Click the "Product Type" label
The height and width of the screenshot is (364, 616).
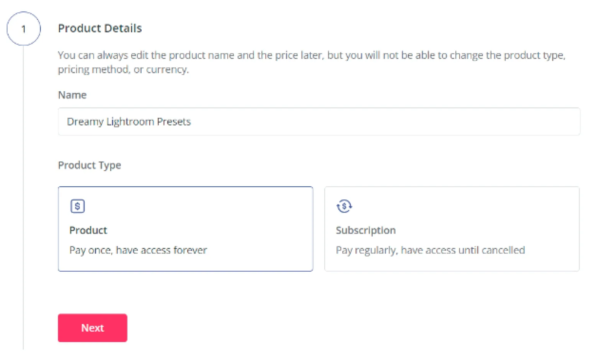pyautogui.click(x=89, y=165)
